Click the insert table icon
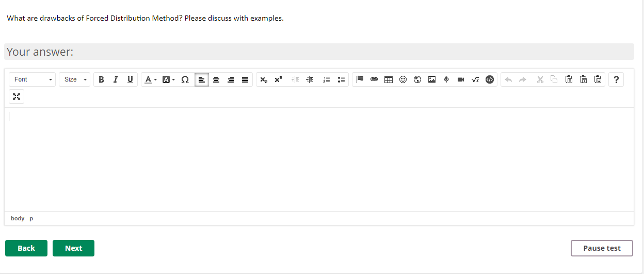 (x=389, y=79)
